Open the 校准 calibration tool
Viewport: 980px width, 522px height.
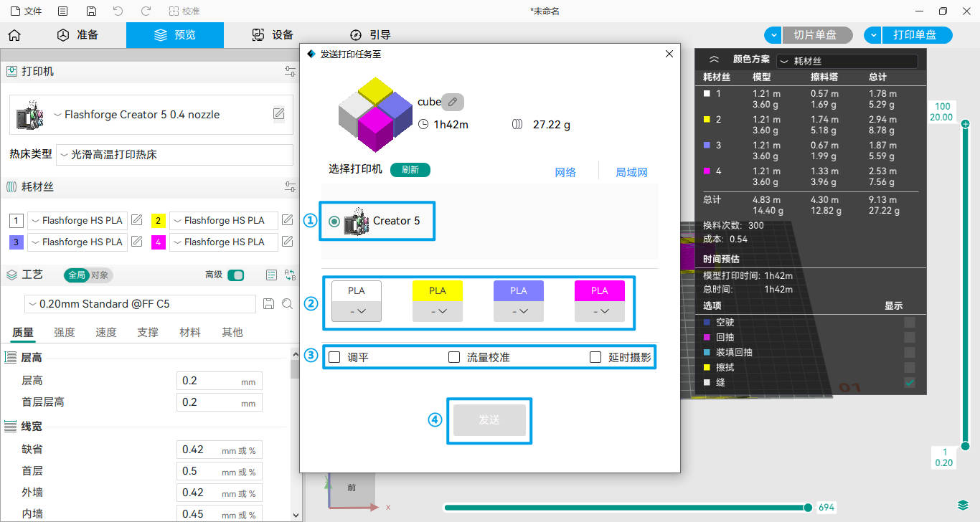pos(184,11)
